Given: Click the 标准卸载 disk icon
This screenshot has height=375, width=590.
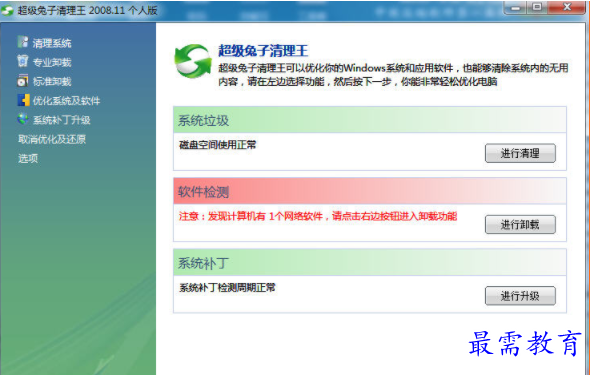Looking at the screenshot, I should pos(23,80).
